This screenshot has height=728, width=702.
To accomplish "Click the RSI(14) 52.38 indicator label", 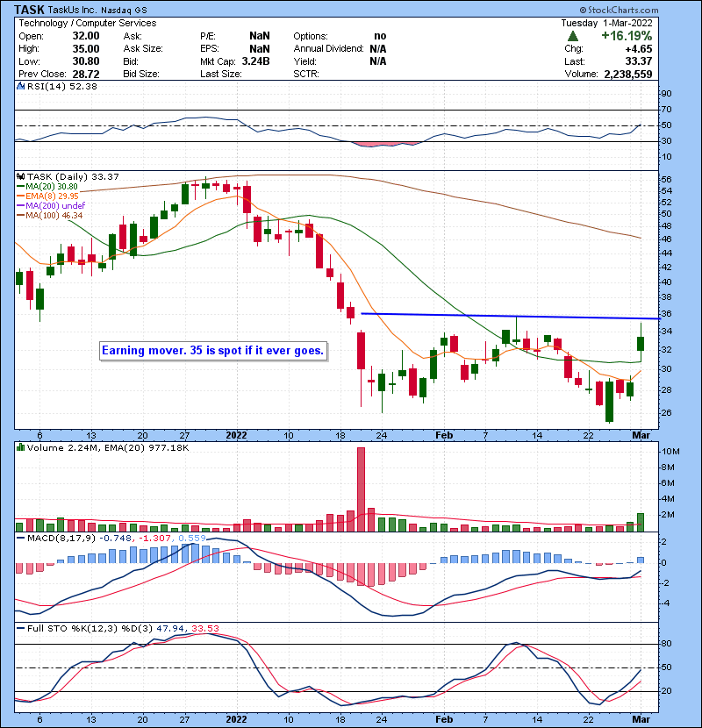I will [x=61, y=86].
